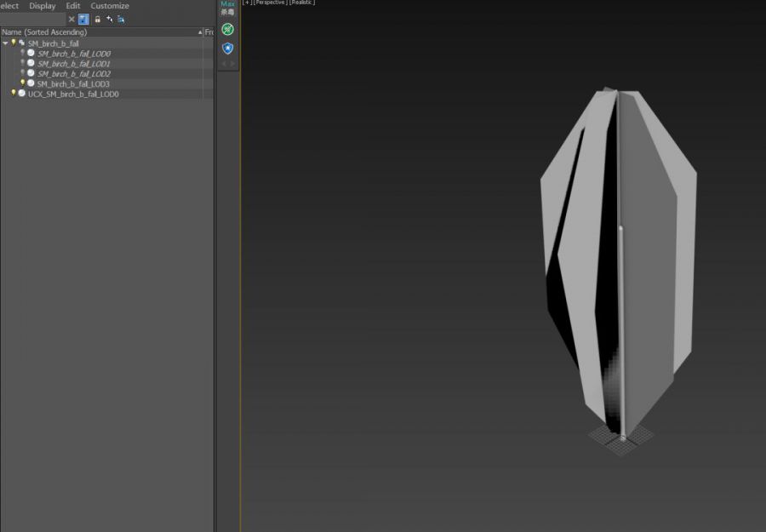Hide UCX_SM_birch_b_fall_LOD0 via its bulb
This screenshot has height=532, width=766.
[x=14, y=94]
